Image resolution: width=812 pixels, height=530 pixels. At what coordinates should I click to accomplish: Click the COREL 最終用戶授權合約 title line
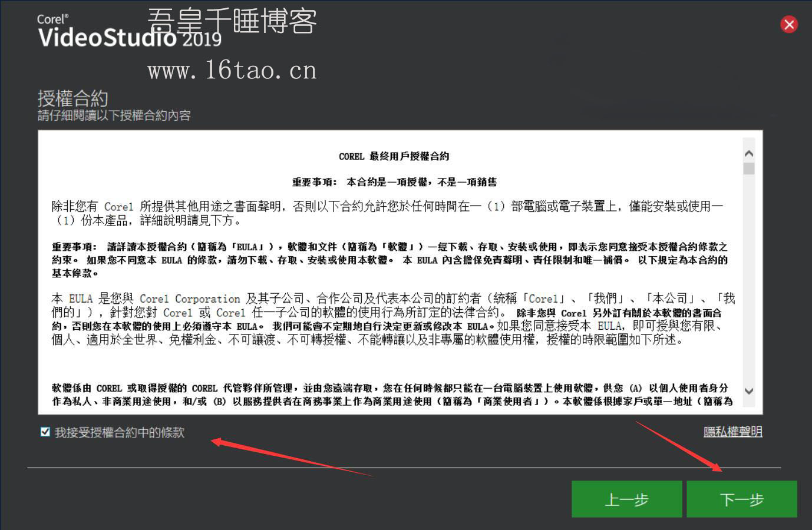tap(394, 156)
